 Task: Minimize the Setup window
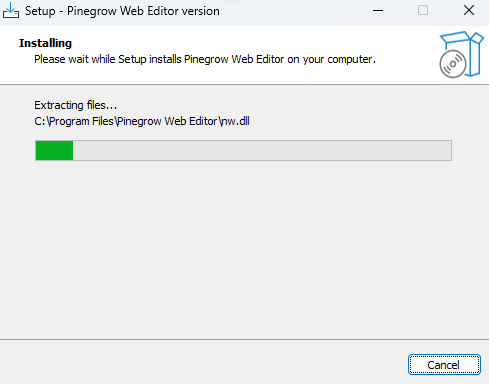tap(378, 11)
